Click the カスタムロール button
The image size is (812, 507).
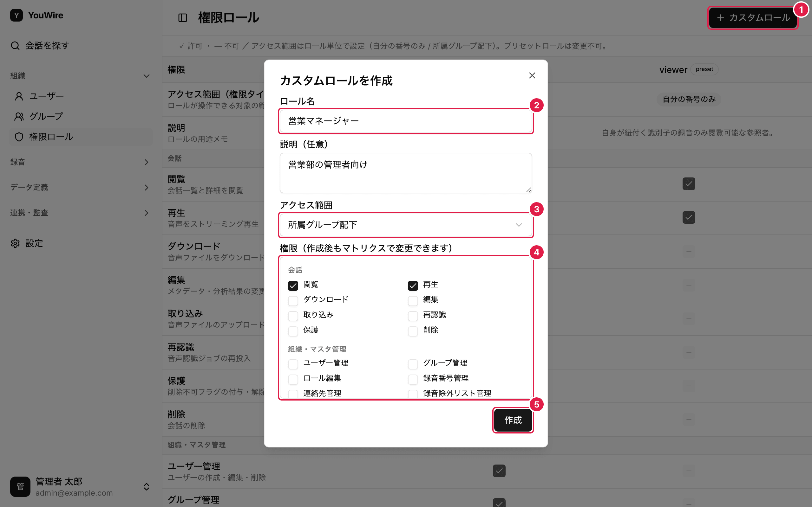coord(753,18)
